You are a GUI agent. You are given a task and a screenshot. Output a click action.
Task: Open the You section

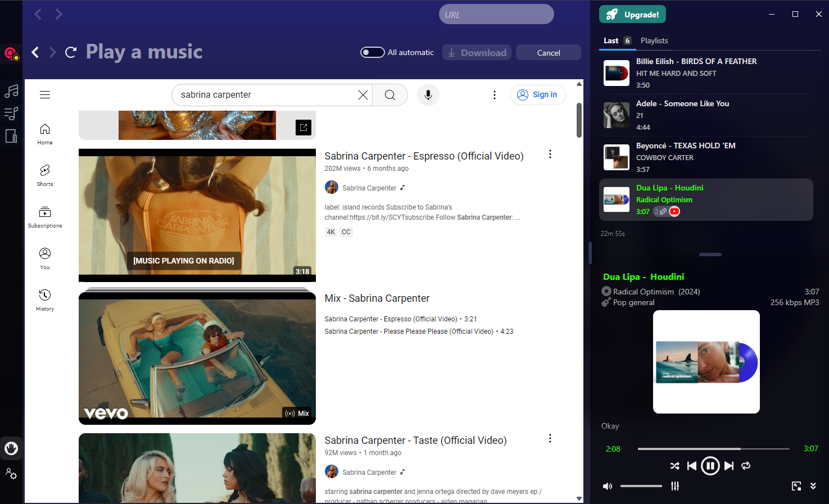(x=45, y=259)
